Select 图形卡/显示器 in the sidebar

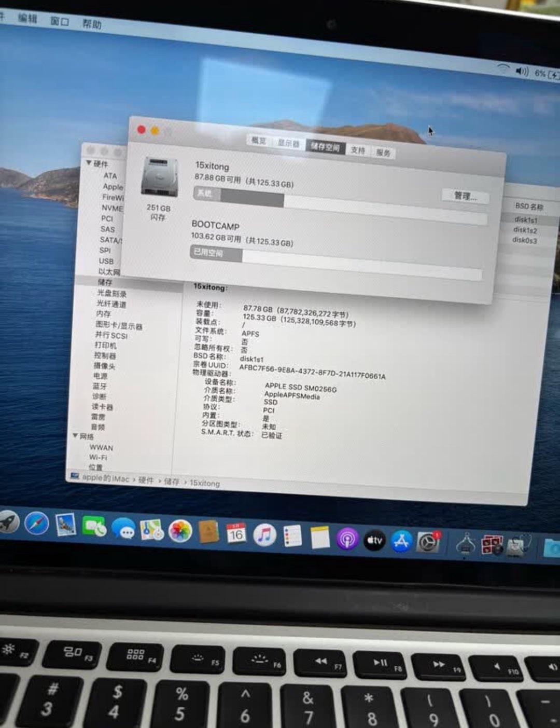click(119, 325)
